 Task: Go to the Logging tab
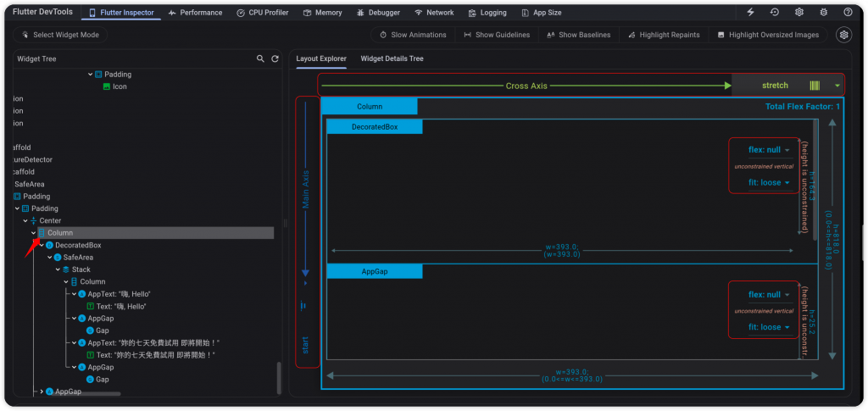click(487, 12)
